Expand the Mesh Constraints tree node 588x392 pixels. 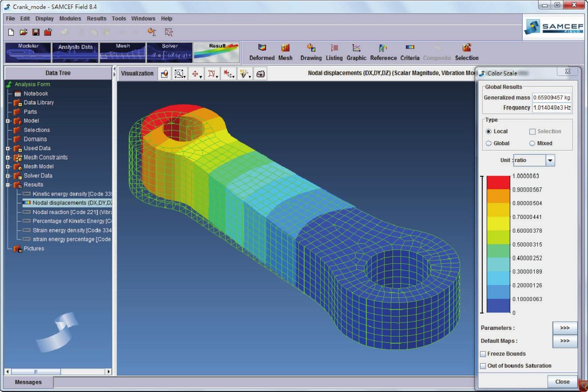click(x=8, y=158)
